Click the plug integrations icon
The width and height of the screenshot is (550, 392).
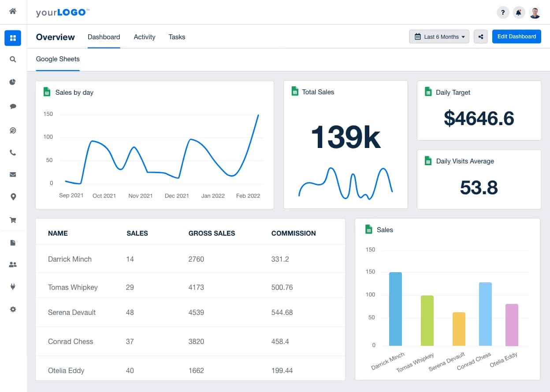[13, 287]
